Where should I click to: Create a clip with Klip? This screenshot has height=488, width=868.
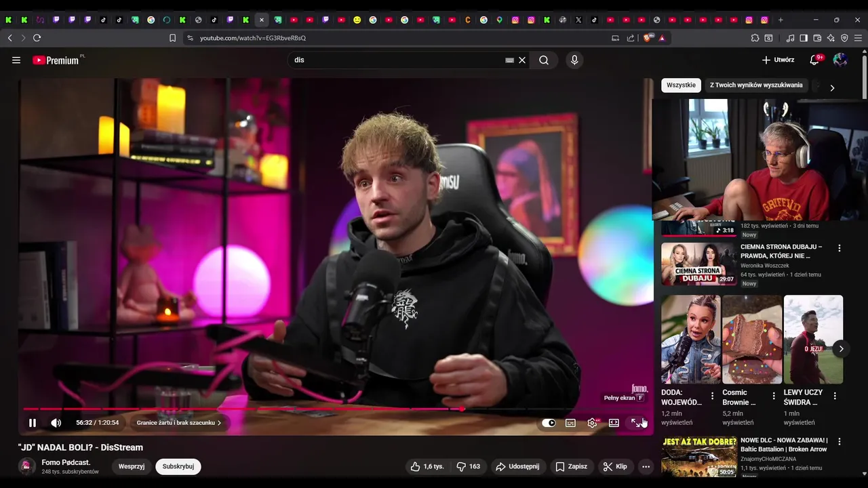click(x=615, y=466)
